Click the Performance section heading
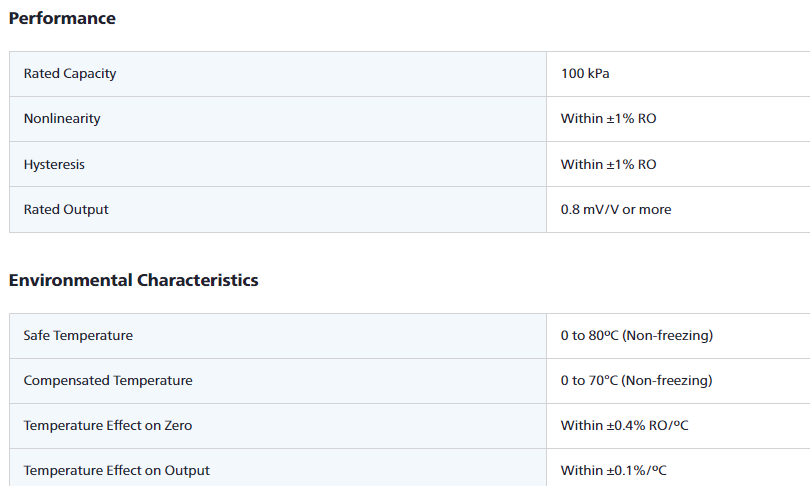Screen dimensions: 810x486 (x=62, y=18)
